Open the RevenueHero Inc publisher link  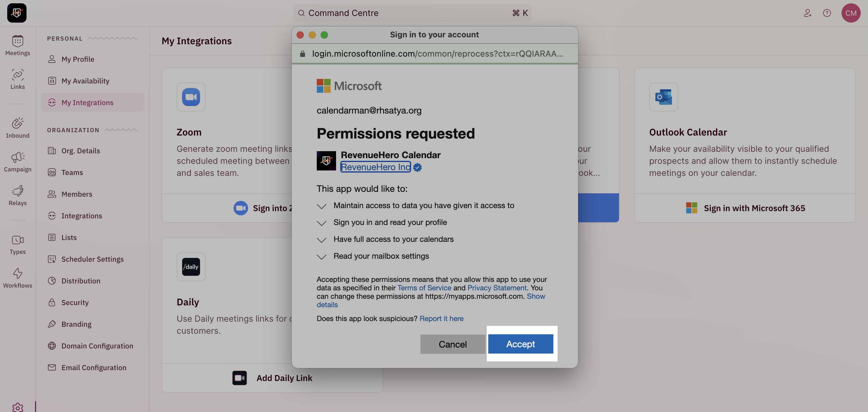pos(375,167)
